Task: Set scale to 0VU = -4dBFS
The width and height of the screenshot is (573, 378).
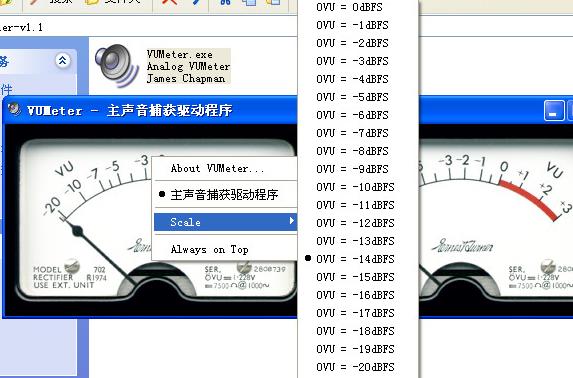Action: pyautogui.click(x=358, y=79)
